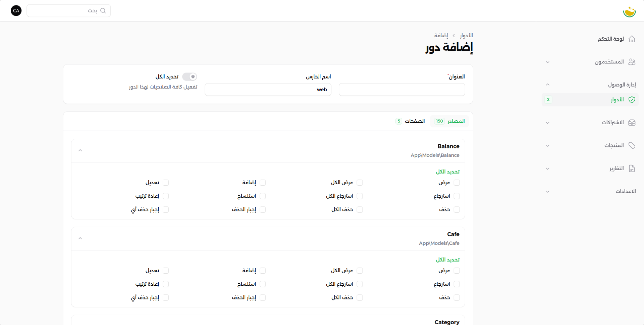Focus the اسم الحارس field

[268, 90]
